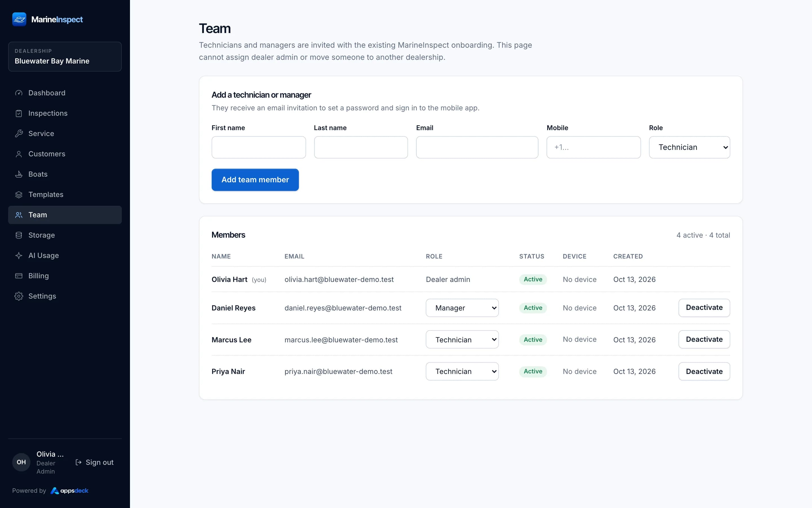Click marcus.lee@bluewater-demo.test email
Image resolution: width=812 pixels, height=508 pixels.
341,340
